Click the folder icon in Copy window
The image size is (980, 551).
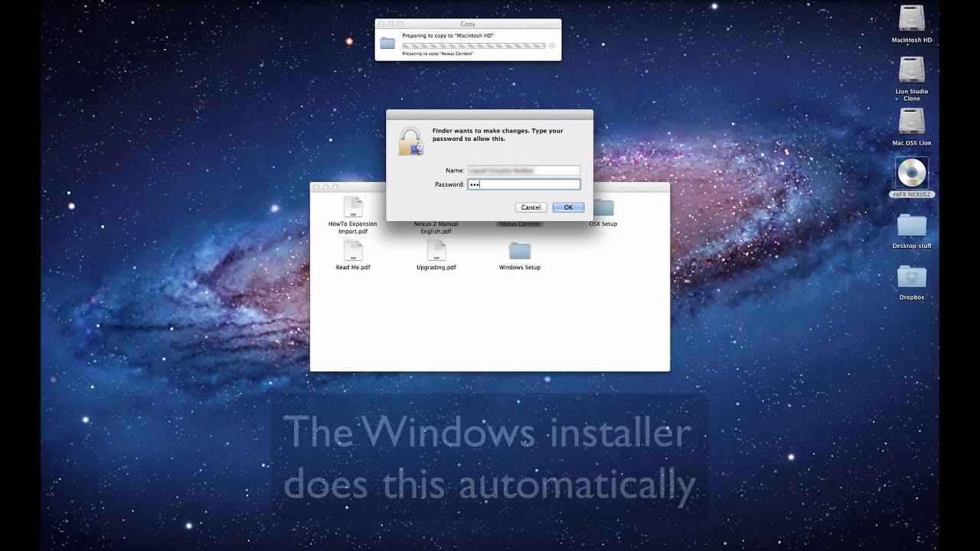pos(388,44)
